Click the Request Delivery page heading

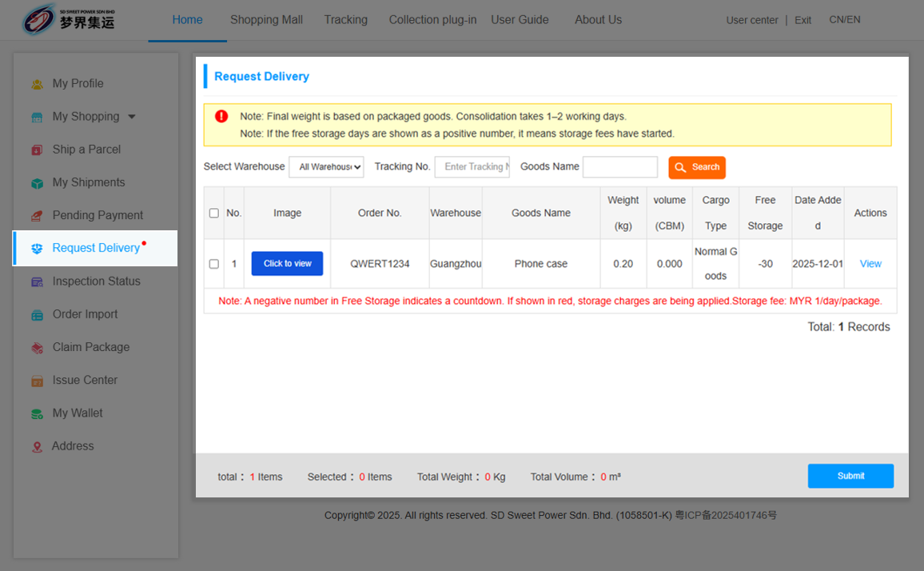[261, 77]
